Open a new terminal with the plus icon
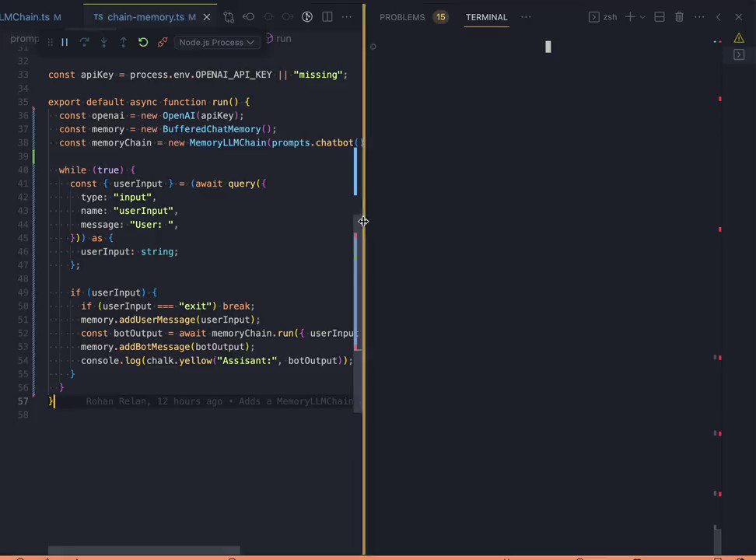Screen dimensions: 756x560 pos(630,16)
